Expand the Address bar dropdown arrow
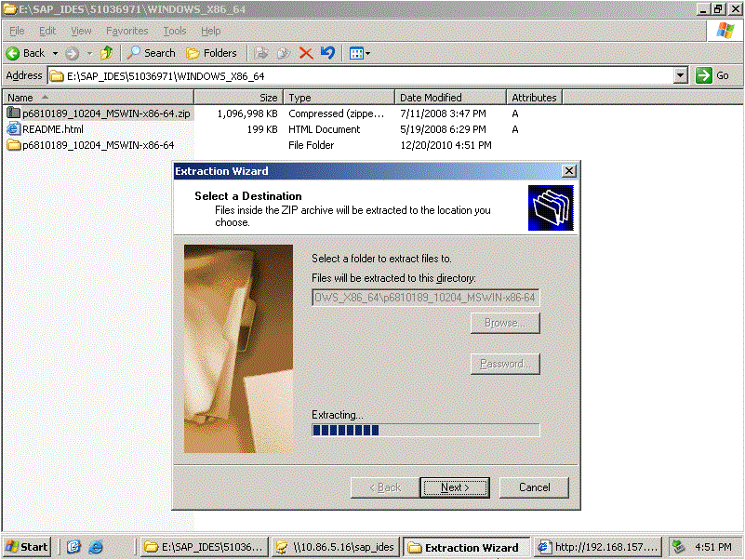The height and width of the screenshot is (560, 745). pos(680,75)
